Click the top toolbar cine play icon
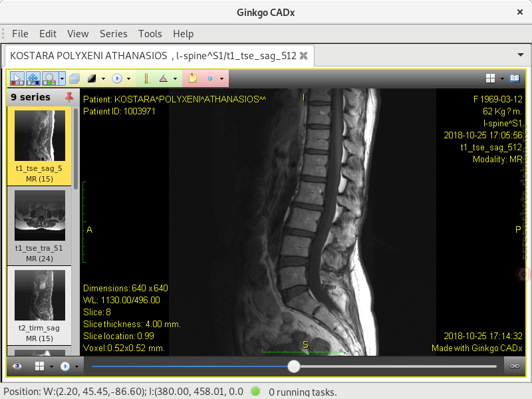 pyautogui.click(x=117, y=78)
